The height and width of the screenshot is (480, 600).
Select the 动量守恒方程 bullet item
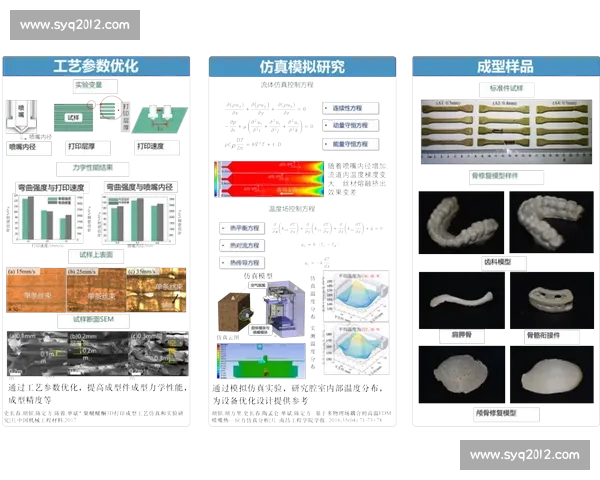349,126
